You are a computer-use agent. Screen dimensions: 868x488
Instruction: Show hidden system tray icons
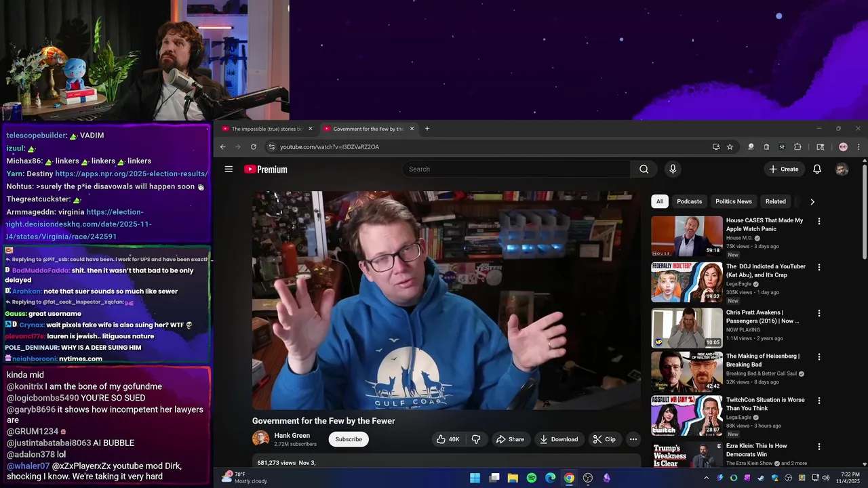pos(706,478)
